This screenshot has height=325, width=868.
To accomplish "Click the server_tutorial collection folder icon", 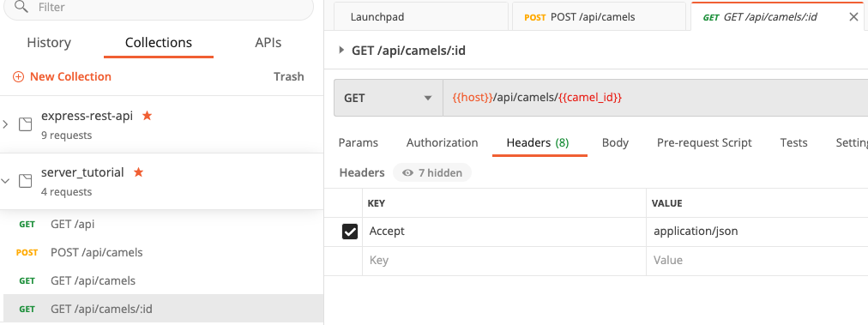I will tap(26, 180).
